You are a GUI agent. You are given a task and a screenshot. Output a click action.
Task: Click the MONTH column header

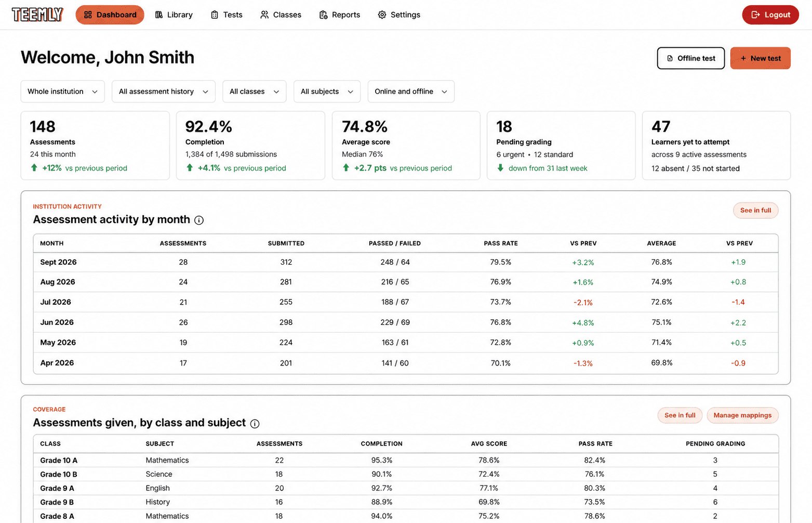coord(52,243)
